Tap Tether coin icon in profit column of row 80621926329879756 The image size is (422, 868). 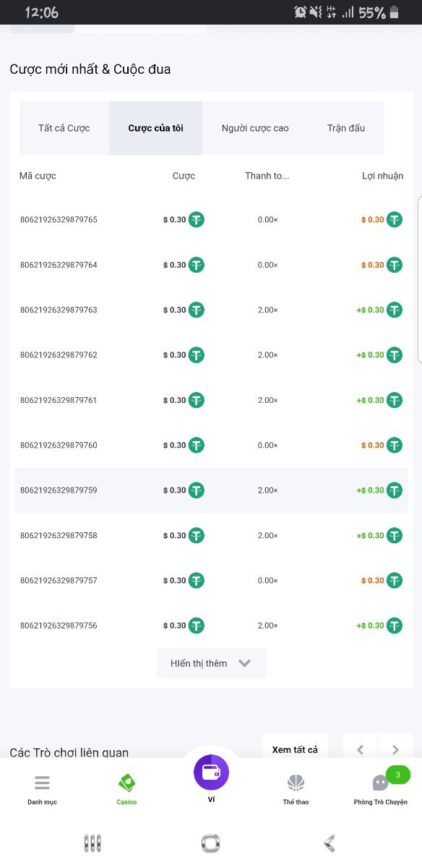point(394,626)
